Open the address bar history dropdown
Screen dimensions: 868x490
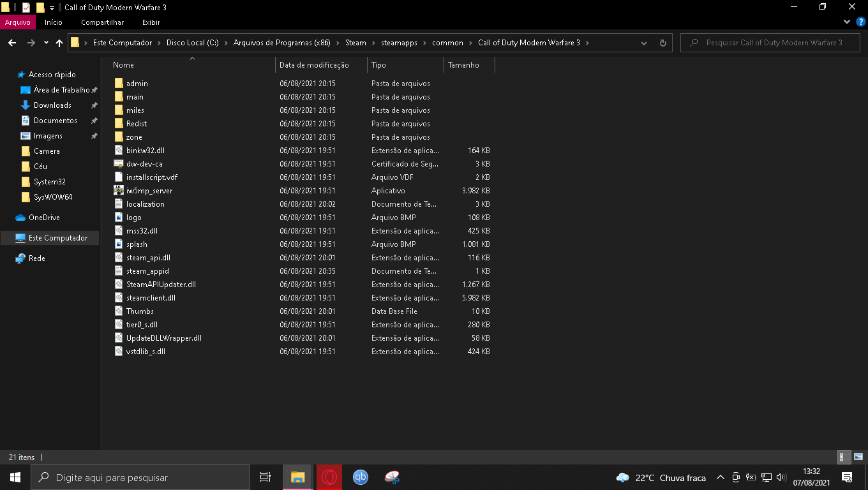pos(644,43)
